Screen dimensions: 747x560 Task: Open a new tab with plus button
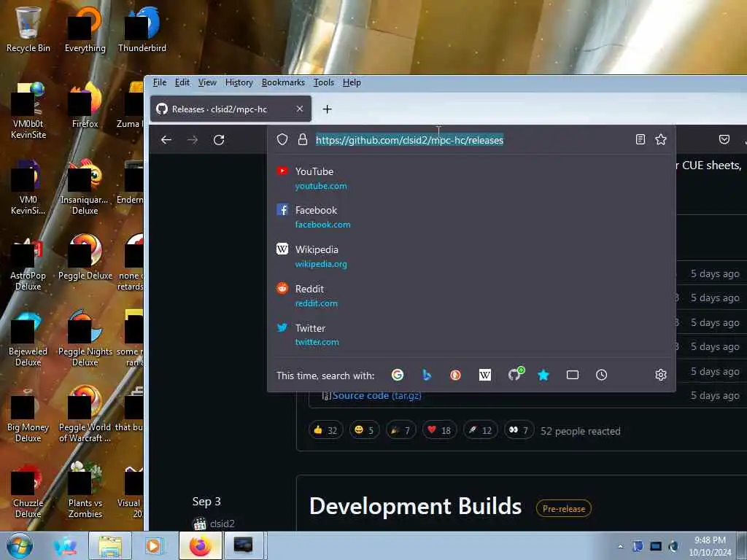click(x=327, y=109)
